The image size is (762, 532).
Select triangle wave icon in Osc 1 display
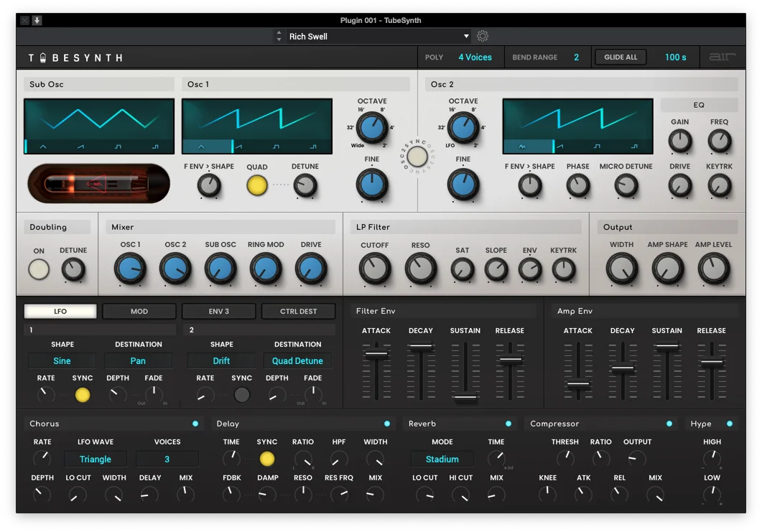tap(201, 146)
